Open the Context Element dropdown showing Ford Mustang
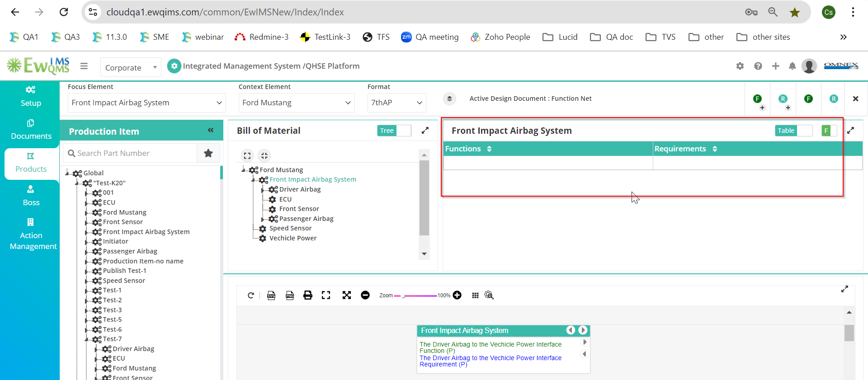The height and width of the screenshot is (380, 868). (297, 103)
